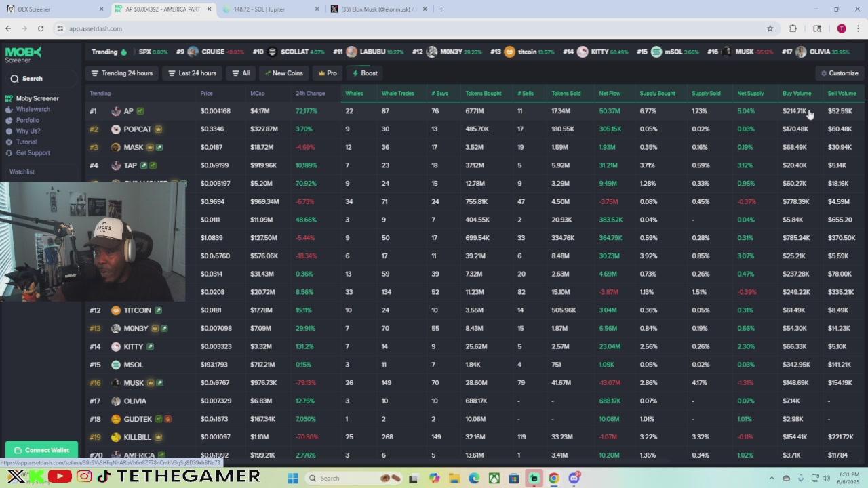Select the Pro filter tab

328,73
